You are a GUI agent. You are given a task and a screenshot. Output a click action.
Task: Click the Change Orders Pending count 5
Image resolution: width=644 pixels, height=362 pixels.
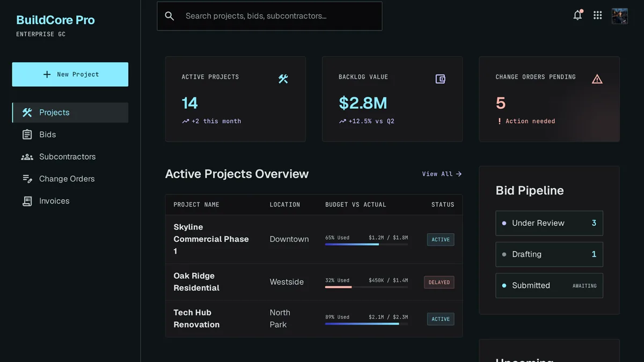(501, 103)
